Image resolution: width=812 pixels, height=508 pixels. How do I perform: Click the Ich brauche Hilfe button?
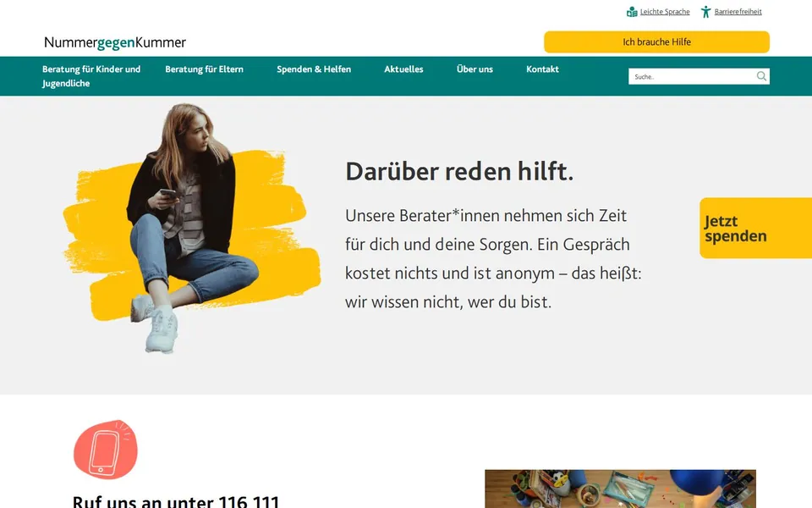(x=656, y=42)
